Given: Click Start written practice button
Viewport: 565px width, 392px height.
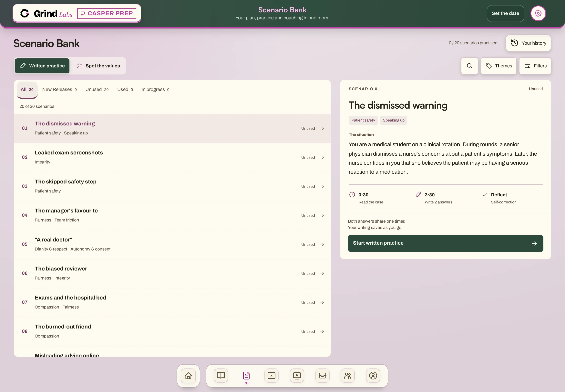Looking at the screenshot, I should click(x=446, y=243).
